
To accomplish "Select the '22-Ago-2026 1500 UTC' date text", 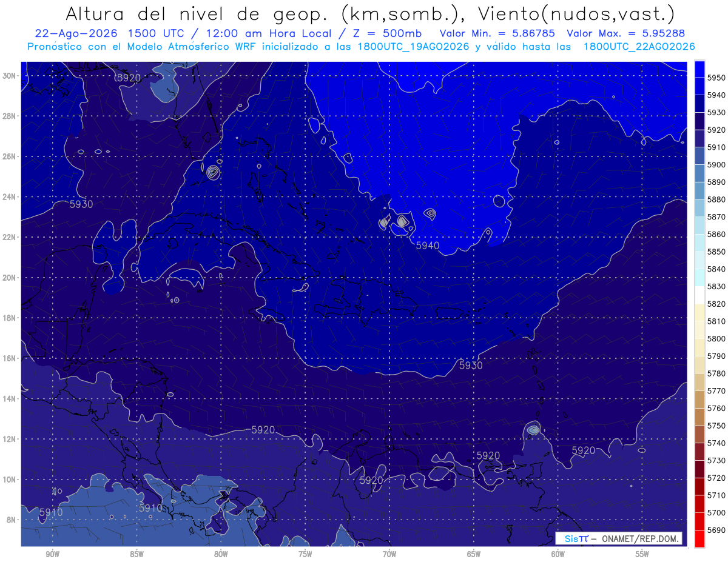I will click(113, 34).
